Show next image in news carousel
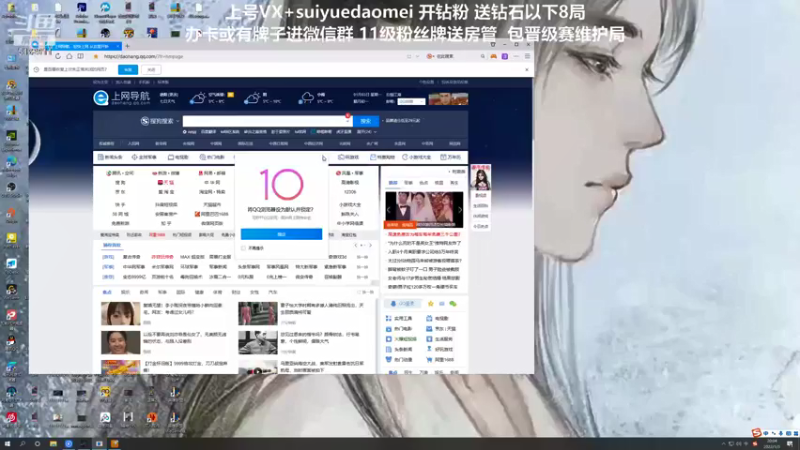The height and width of the screenshot is (450, 800). [x=460, y=210]
